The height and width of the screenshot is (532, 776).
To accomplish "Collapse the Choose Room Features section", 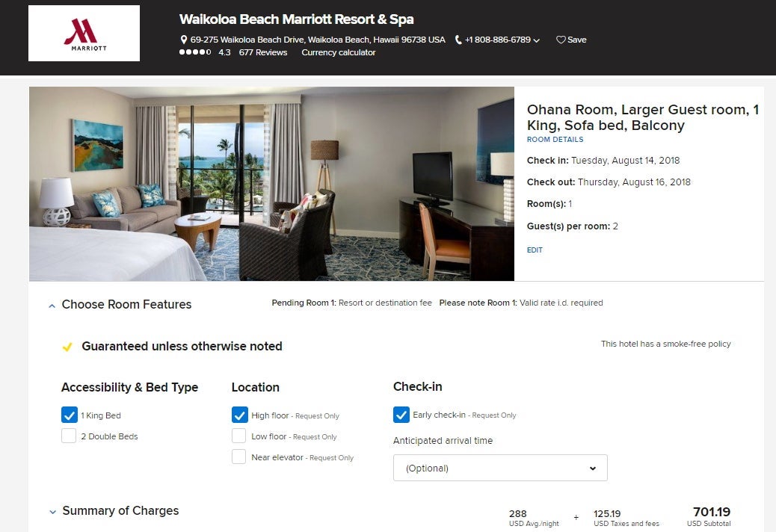I will (52, 306).
